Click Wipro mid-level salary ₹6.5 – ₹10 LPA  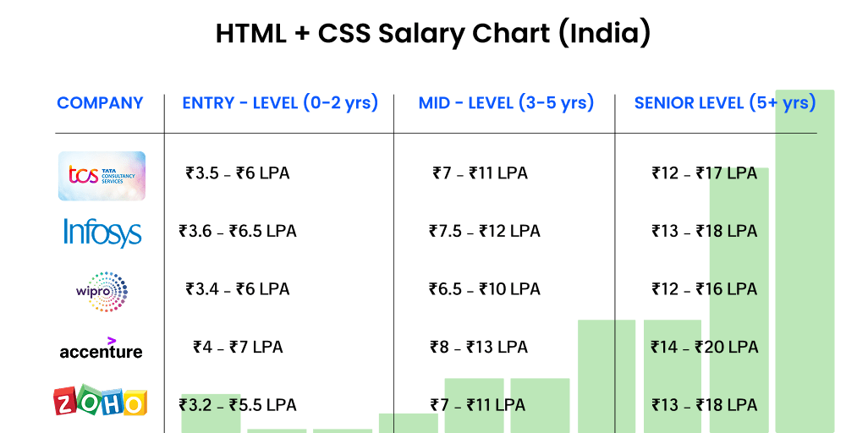(484, 289)
